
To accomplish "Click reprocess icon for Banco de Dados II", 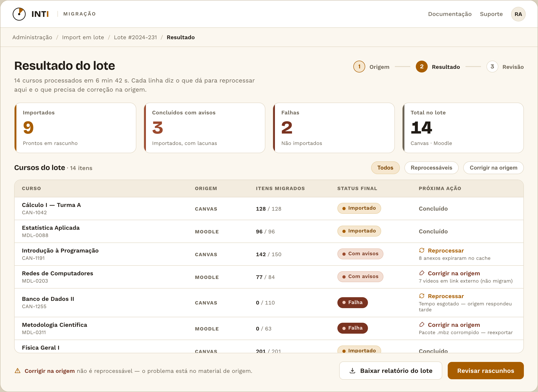I will coord(422,296).
